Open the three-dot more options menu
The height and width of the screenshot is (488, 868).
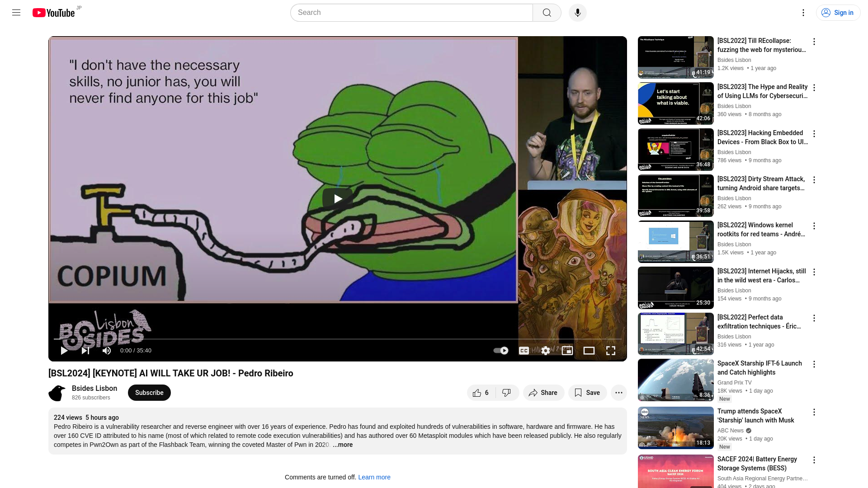click(618, 393)
